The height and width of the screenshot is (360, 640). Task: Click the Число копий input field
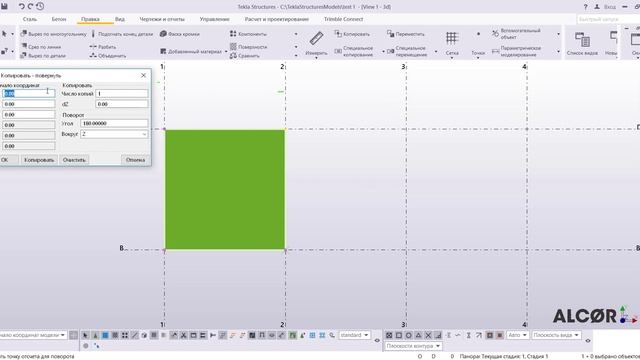tap(122, 93)
